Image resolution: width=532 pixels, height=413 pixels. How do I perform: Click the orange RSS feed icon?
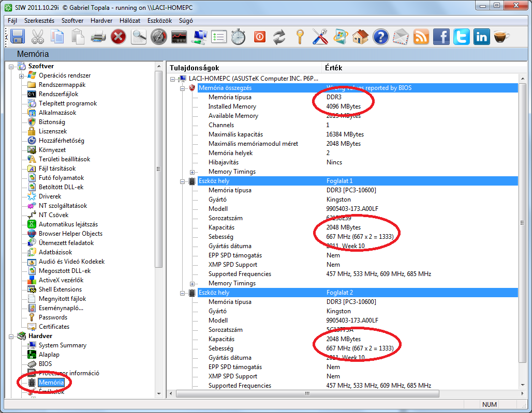(x=421, y=37)
